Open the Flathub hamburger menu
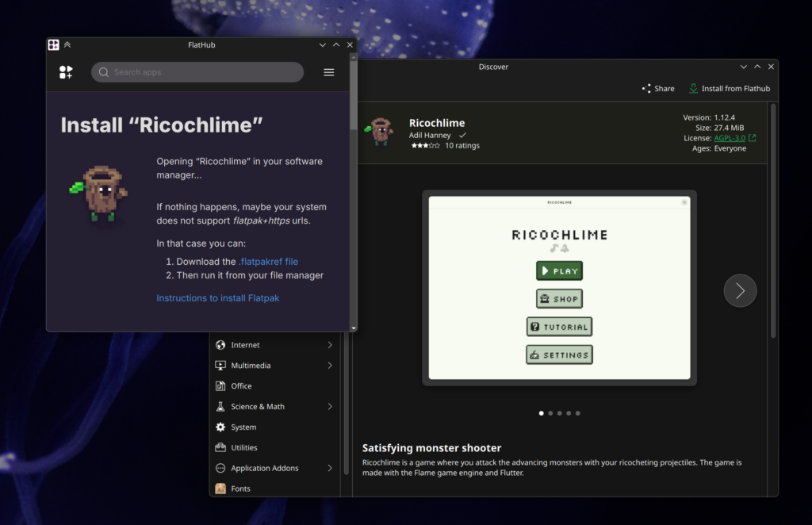This screenshot has width=812, height=525. pyautogui.click(x=329, y=72)
